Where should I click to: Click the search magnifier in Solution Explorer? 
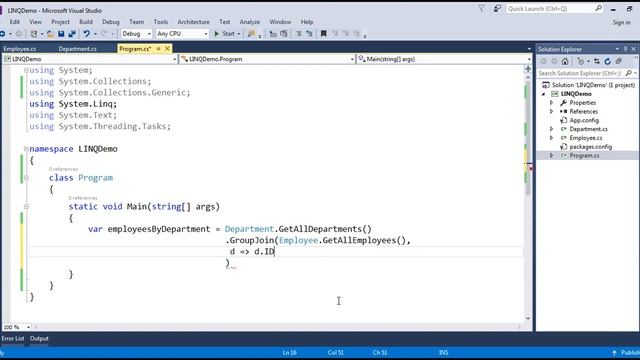[629, 73]
